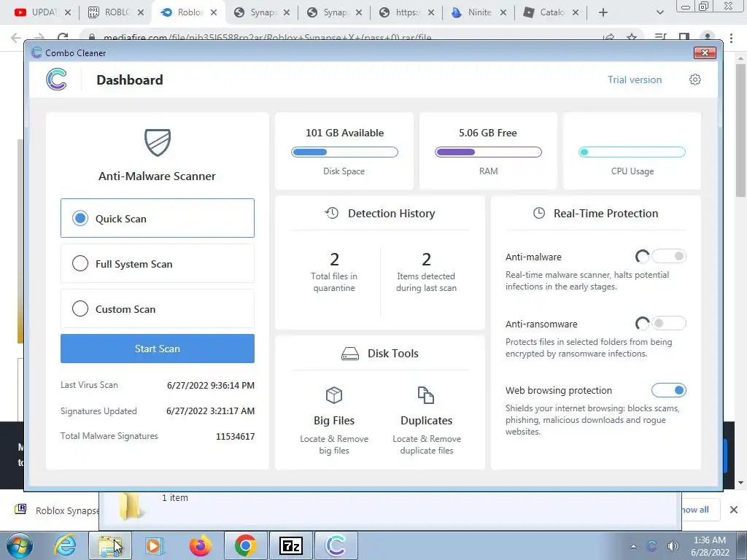Switch to ROBLC tab
This screenshot has width=747, height=560.
(x=116, y=12)
